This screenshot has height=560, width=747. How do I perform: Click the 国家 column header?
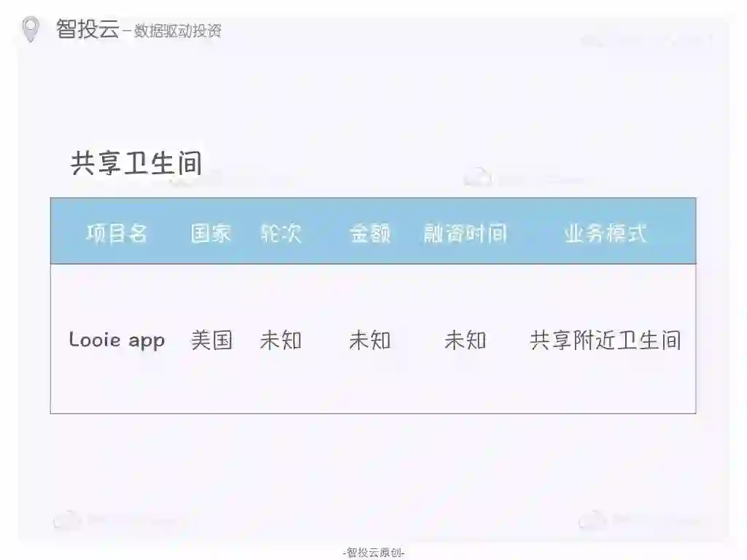click(x=211, y=233)
